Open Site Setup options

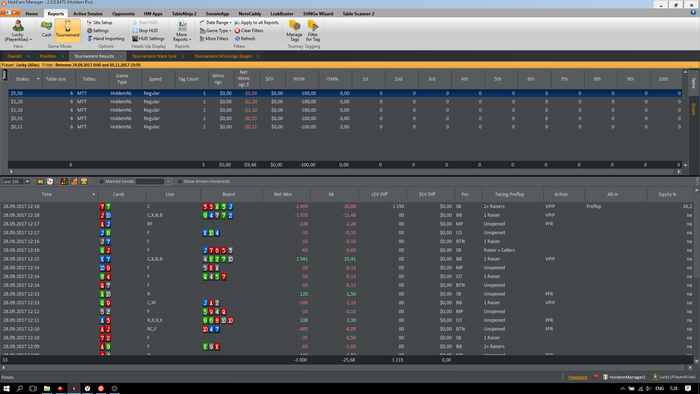100,22
